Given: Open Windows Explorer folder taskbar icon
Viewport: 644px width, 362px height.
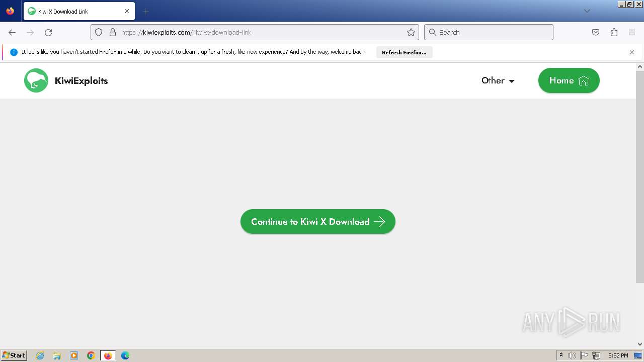Looking at the screenshot, I should click(x=57, y=355).
